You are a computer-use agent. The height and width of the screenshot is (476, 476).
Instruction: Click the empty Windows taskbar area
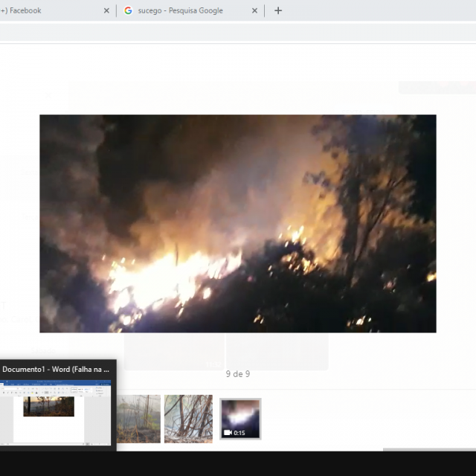tap(297, 463)
